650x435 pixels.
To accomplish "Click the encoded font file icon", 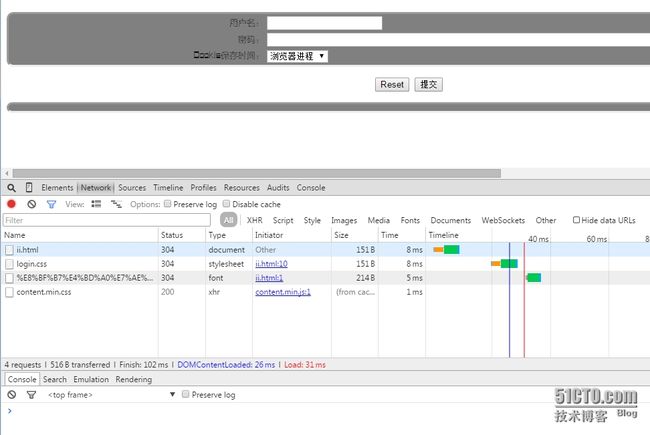I will (9, 278).
